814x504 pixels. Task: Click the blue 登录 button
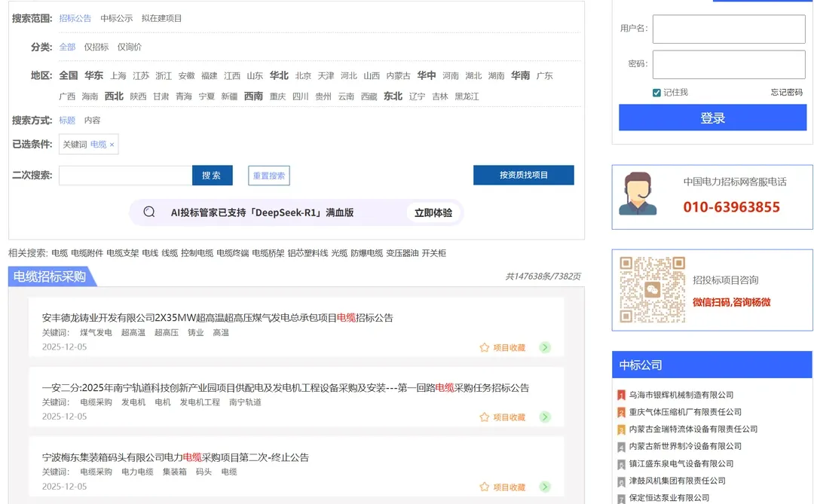tap(711, 118)
